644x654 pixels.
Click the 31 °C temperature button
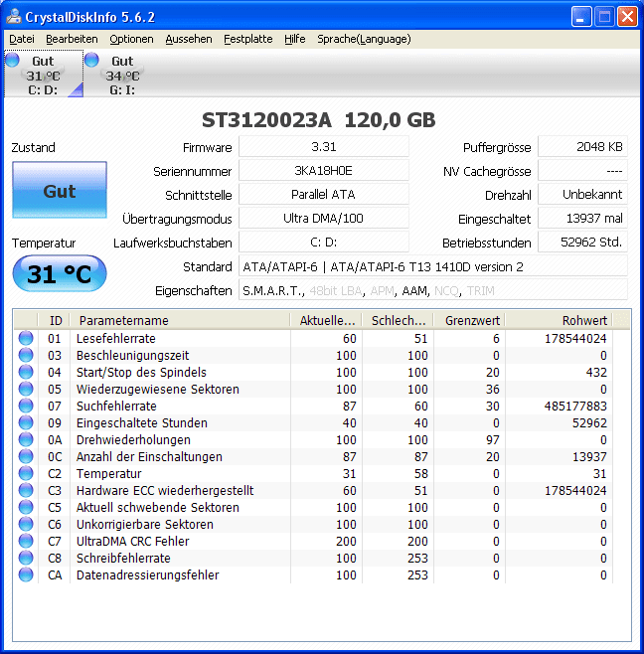click(x=60, y=273)
